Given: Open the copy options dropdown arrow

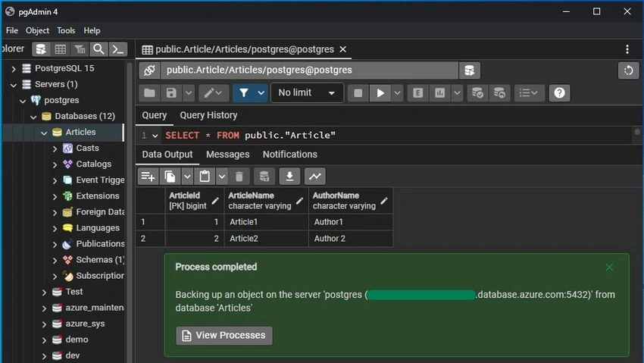Looking at the screenshot, I should pyautogui.click(x=187, y=177).
